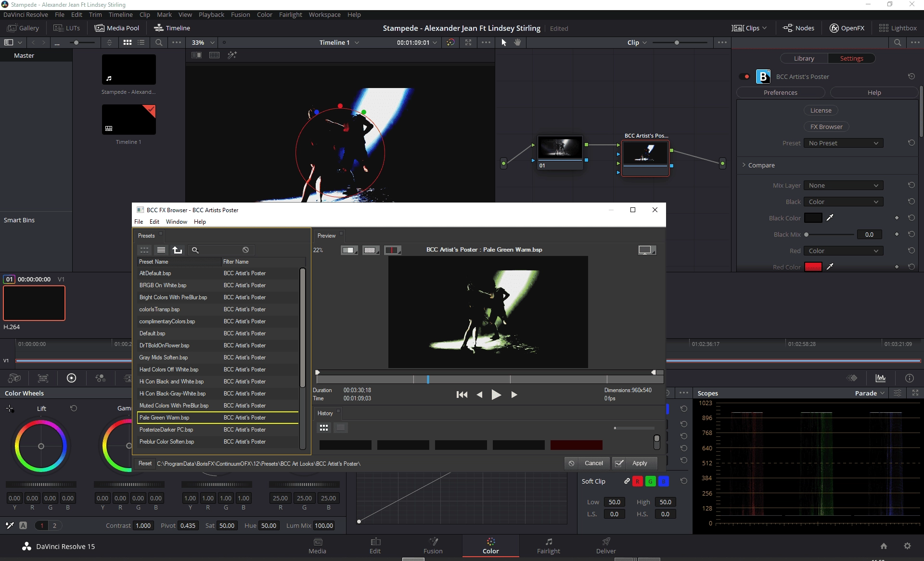
Task: Open Window menu in FX Browser
Action: (x=176, y=221)
